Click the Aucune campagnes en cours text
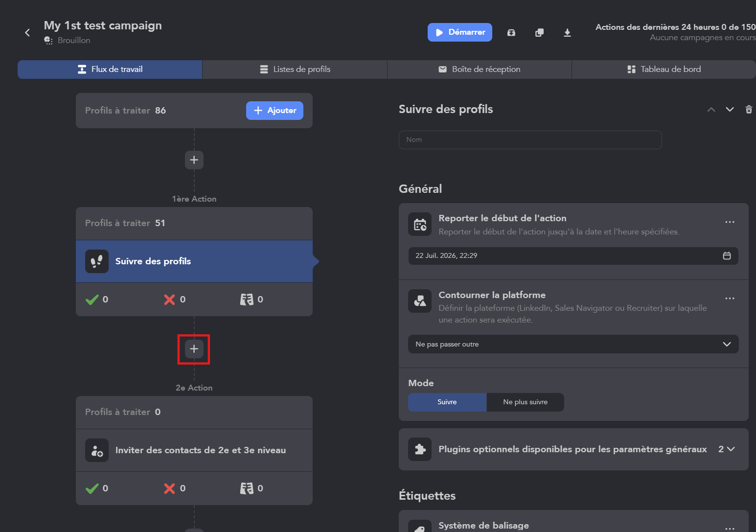This screenshot has height=532, width=756. [x=703, y=38]
